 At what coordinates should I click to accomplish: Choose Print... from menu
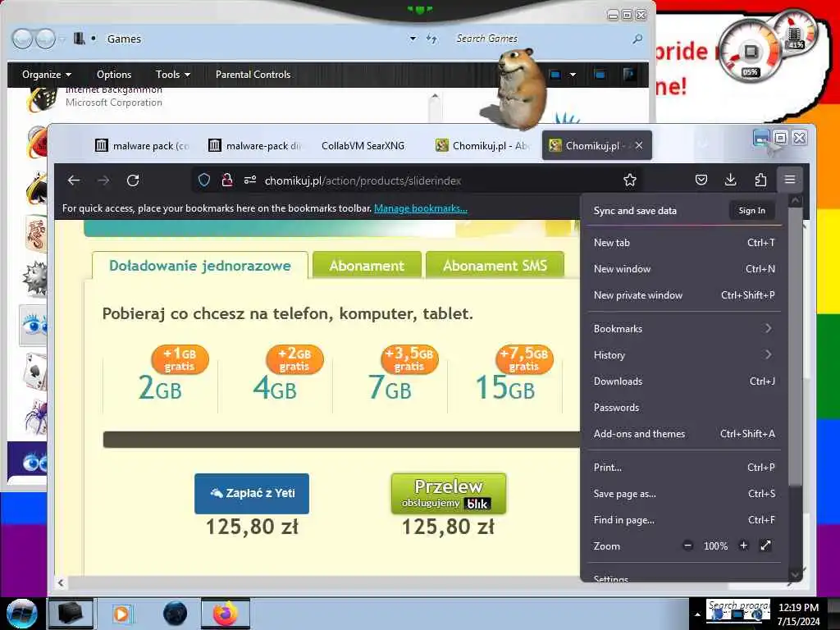coord(684,467)
